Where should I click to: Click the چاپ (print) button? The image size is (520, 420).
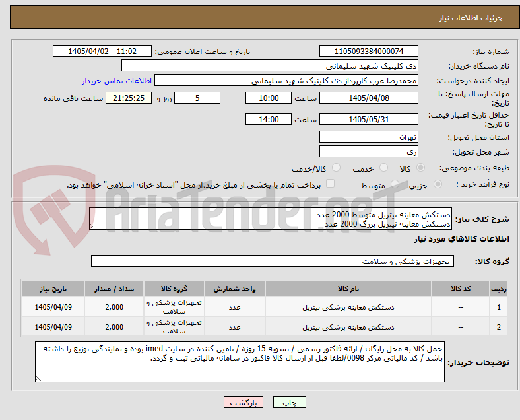(x=290, y=402)
